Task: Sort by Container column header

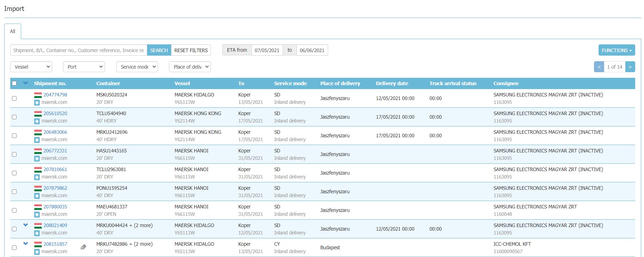Action: tap(108, 83)
